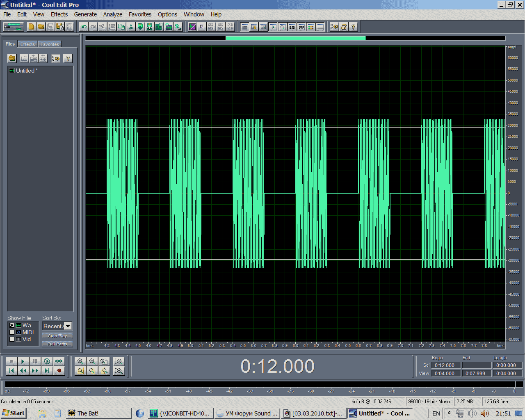Toggle the MIDI files show checkbox
Screen dimensions: 525x420
click(x=12, y=332)
